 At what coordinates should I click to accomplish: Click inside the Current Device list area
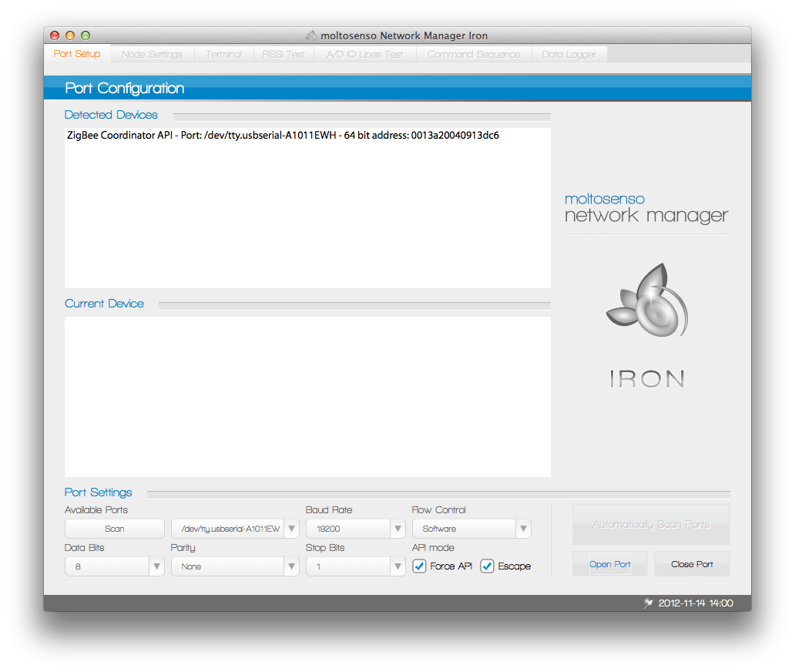pyautogui.click(x=308, y=397)
